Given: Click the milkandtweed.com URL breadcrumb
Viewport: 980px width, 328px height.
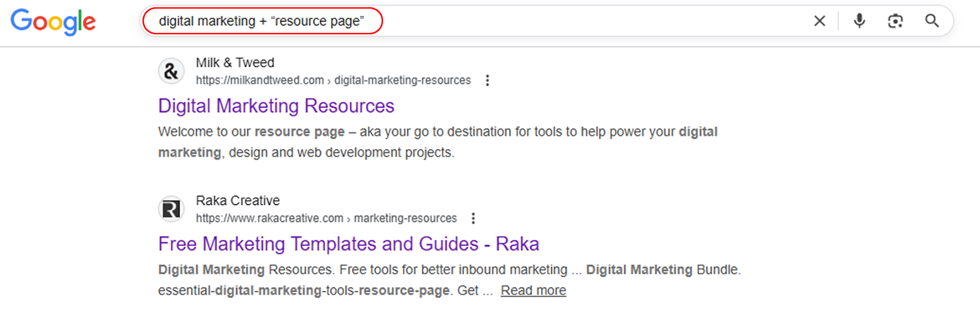Looking at the screenshot, I should [333, 80].
